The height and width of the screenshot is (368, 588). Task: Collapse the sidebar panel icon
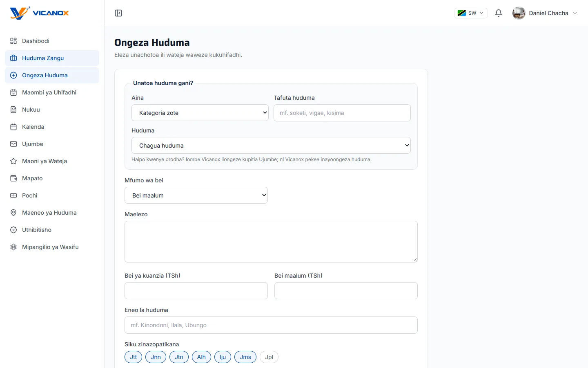click(118, 13)
